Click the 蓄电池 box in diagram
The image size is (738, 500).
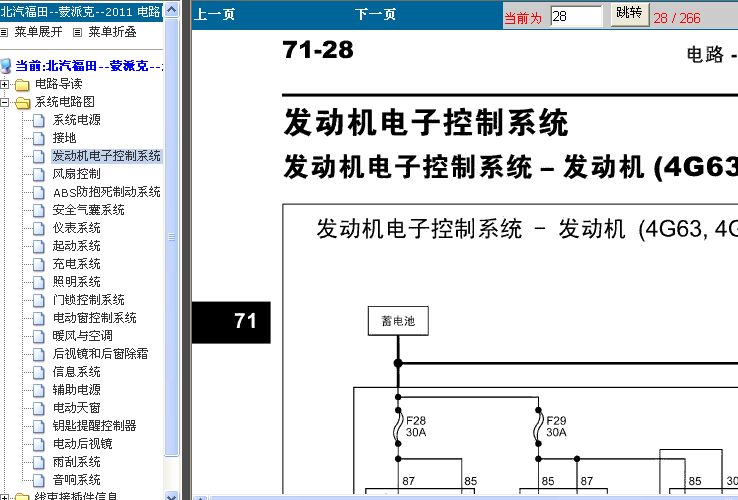click(x=398, y=321)
